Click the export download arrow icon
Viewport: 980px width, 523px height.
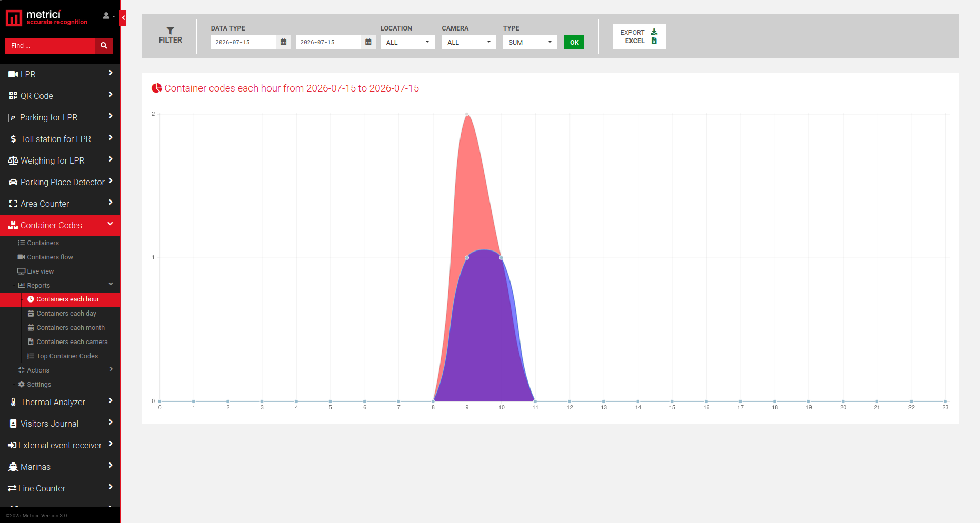coord(654,32)
